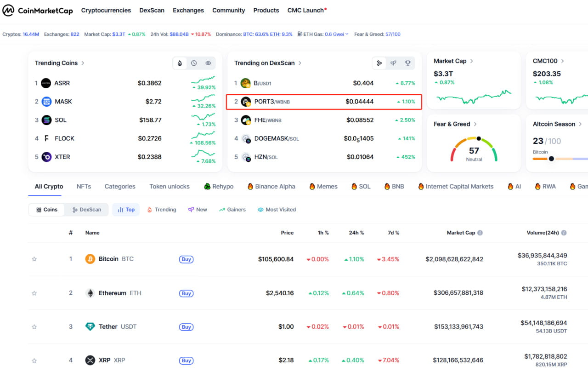Click the MASK coin icon

[46, 102]
